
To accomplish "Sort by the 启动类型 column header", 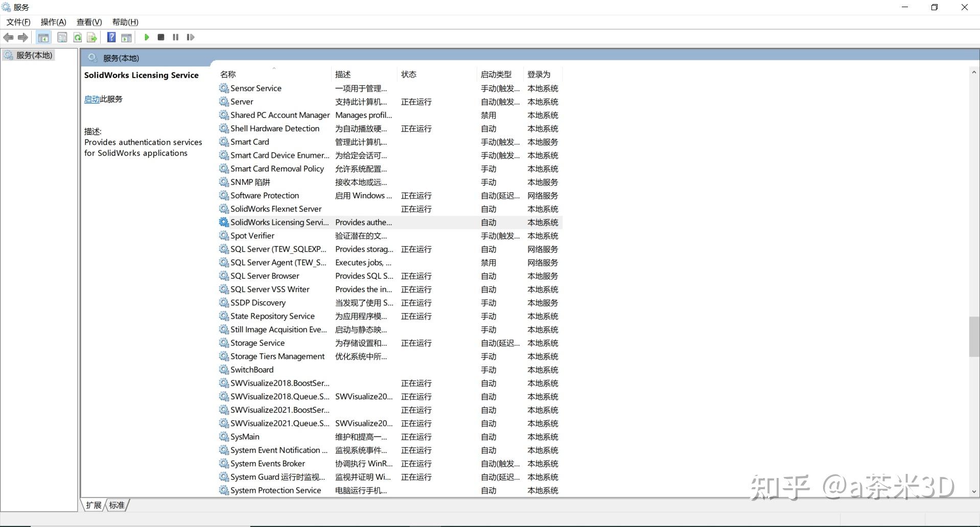I will [501, 75].
